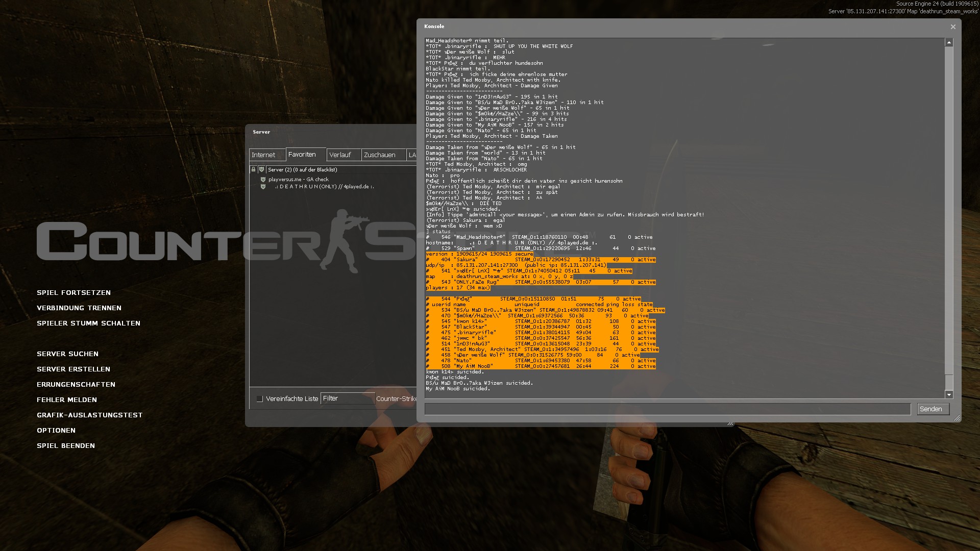980x551 pixels.
Task: Toggle the Vereinfachte Liste checkbox
Action: pyautogui.click(x=260, y=399)
